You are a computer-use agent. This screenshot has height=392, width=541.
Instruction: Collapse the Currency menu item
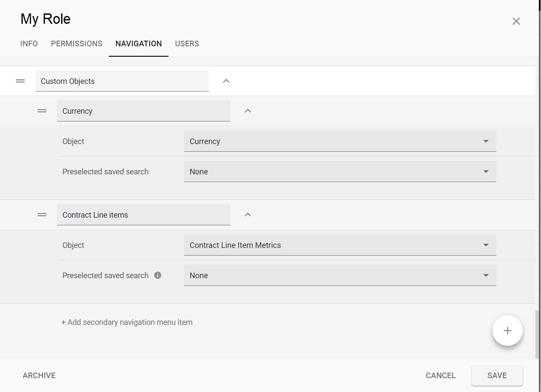tap(248, 111)
